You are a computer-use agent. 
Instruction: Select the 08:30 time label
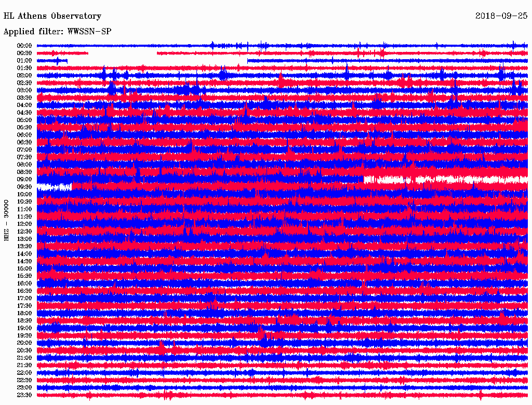(x=24, y=172)
